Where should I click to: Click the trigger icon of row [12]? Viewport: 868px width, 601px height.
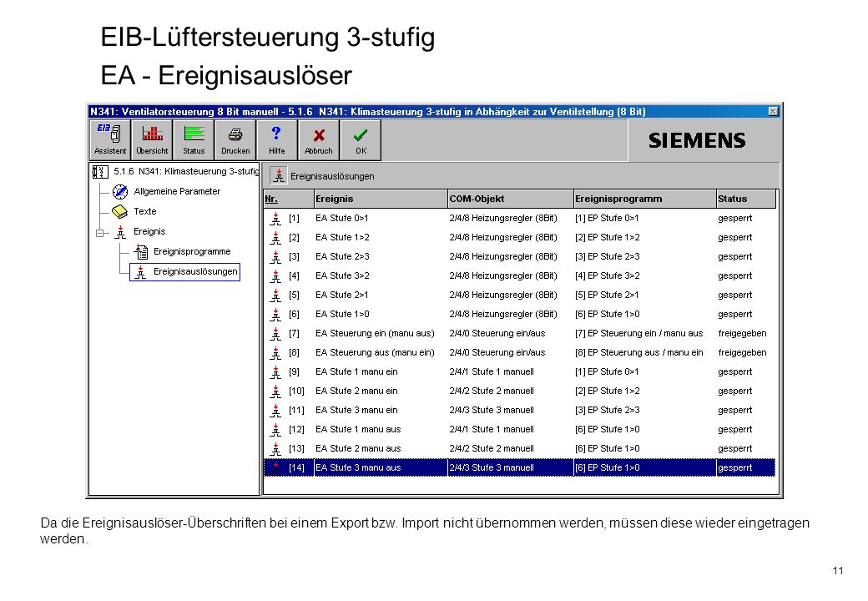coord(275,429)
